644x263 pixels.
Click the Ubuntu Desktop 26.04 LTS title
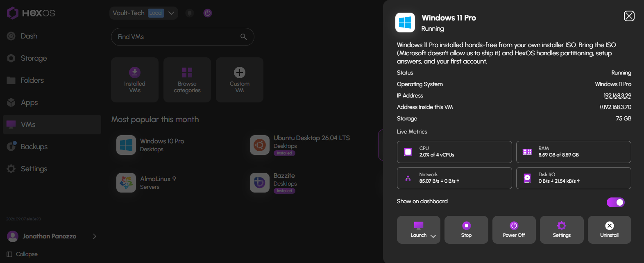[312, 138]
